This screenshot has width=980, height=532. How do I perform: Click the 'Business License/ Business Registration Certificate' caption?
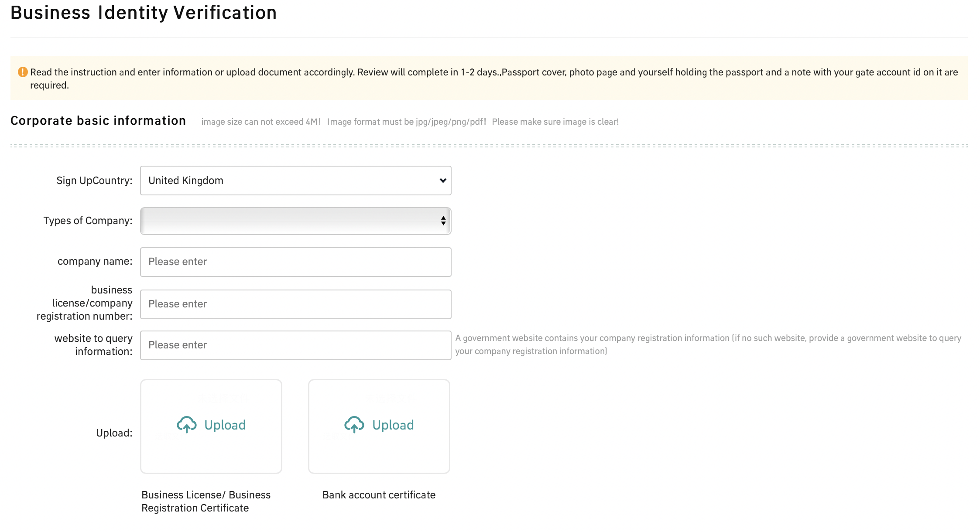pos(206,501)
